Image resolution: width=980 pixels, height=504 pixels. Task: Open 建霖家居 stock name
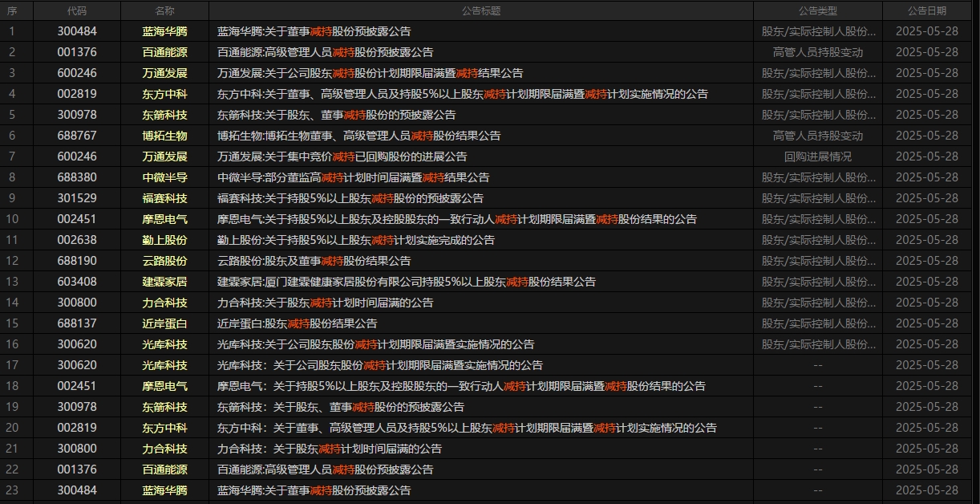[x=164, y=282]
